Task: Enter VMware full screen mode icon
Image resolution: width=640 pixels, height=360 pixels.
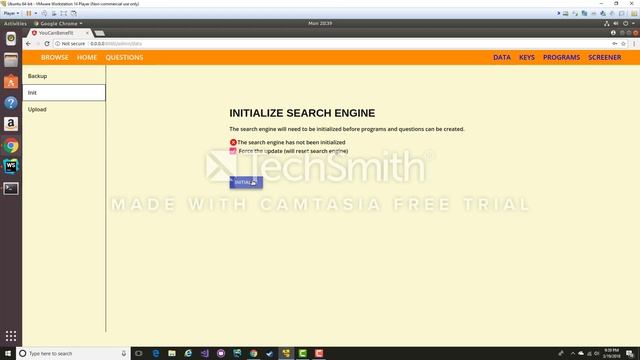Action: (64, 13)
